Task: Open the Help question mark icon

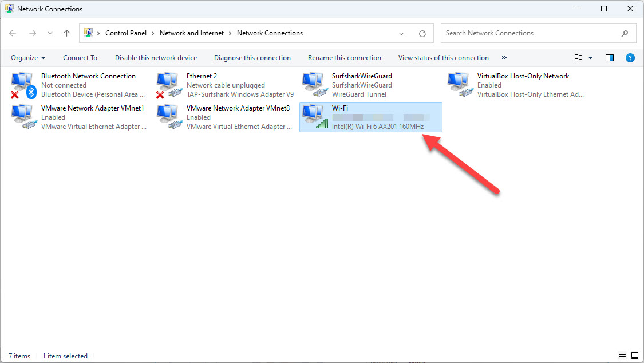Action: click(x=630, y=58)
